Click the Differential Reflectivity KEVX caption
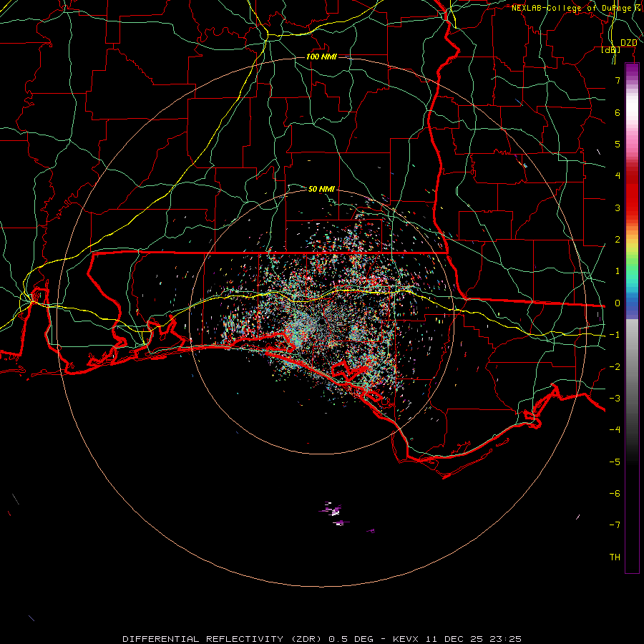This screenshot has width=644, height=644. click(322, 639)
